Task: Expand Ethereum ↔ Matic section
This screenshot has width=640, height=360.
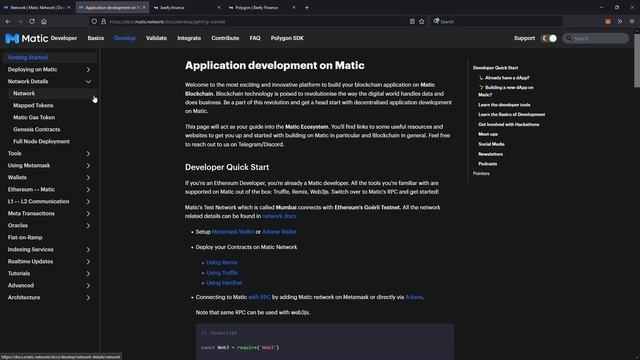Action: 88,190
